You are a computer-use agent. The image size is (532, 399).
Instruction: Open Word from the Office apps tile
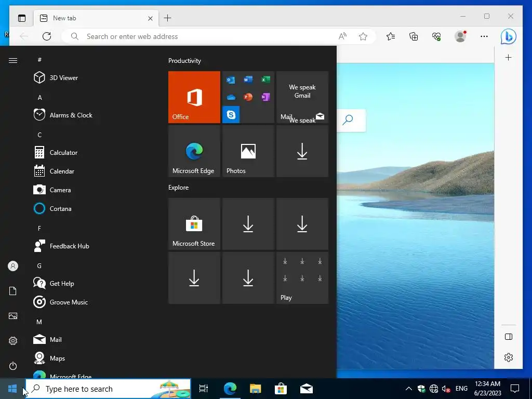pyautogui.click(x=248, y=79)
